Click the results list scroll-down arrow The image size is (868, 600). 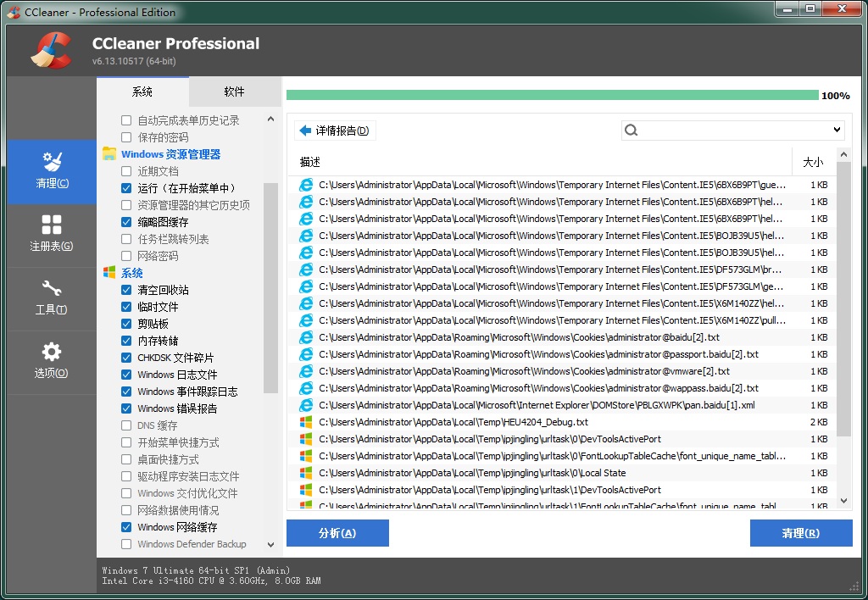pos(843,501)
